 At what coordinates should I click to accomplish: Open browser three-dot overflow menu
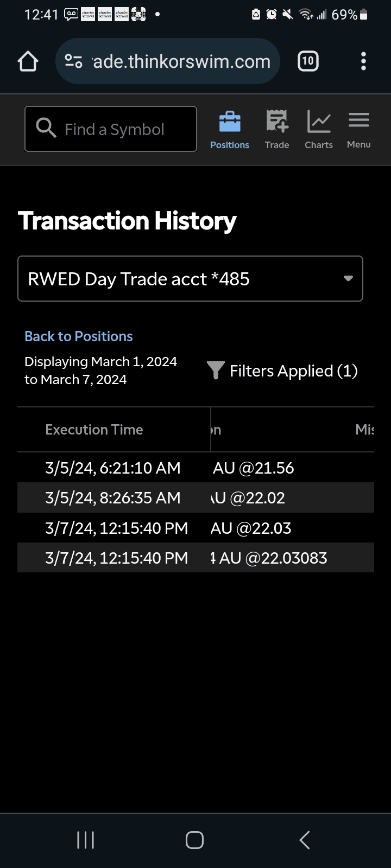coord(363,61)
